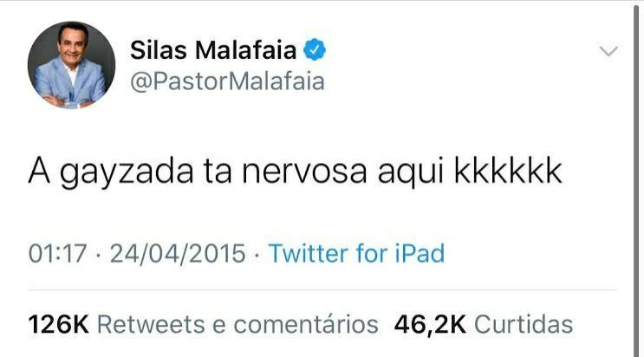Expand the tweet options chevron
The image size is (644, 357).
click(608, 51)
